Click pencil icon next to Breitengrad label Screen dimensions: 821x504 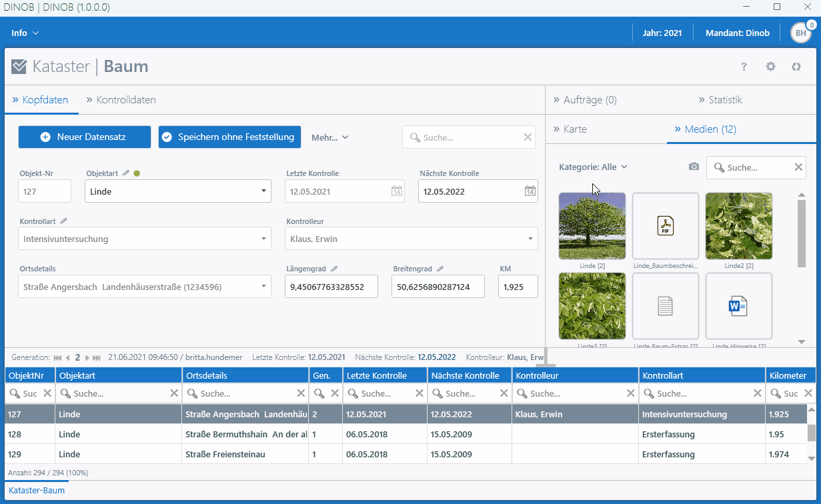(x=440, y=269)
